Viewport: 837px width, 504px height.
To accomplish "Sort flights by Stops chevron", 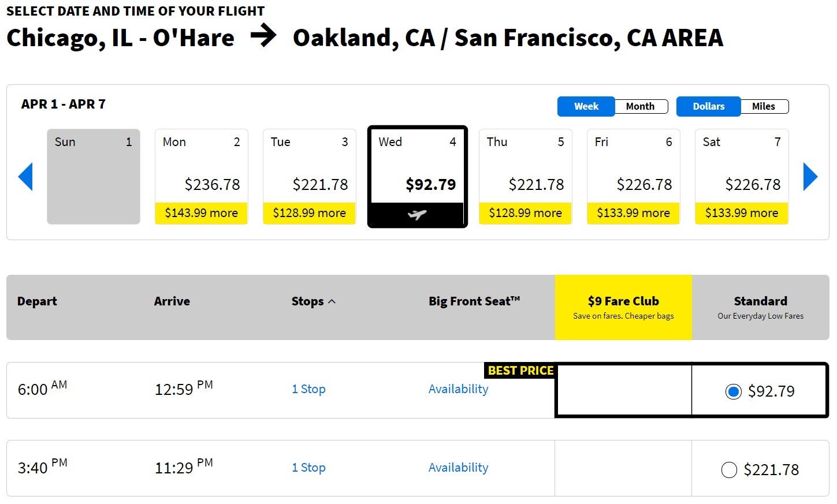I will (x=332, y=301).
